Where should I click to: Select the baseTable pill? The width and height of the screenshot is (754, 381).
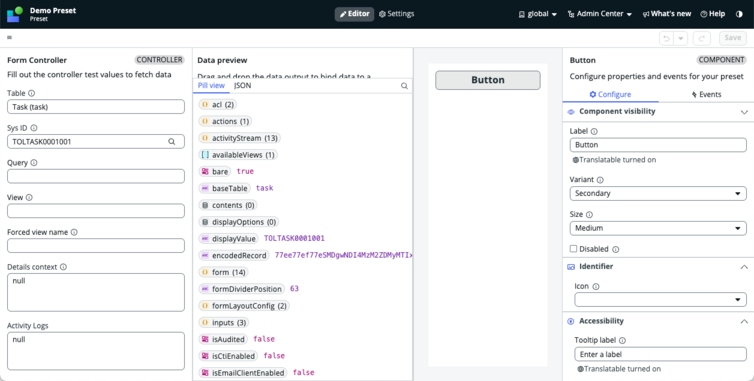pyautogui.click(x=225, y=188)
